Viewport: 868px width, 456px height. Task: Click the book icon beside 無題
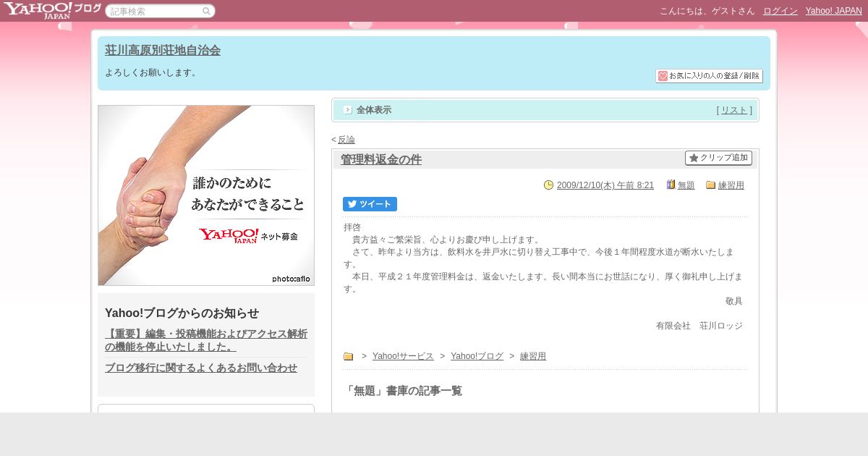click(671, 185)
